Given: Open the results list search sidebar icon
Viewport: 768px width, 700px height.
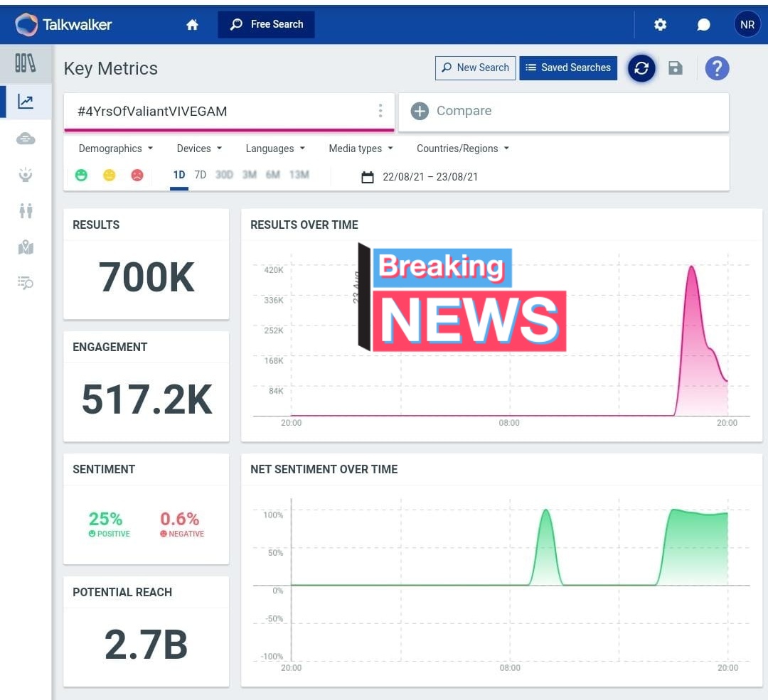Looking at the screenshot, I should point(26,282).
